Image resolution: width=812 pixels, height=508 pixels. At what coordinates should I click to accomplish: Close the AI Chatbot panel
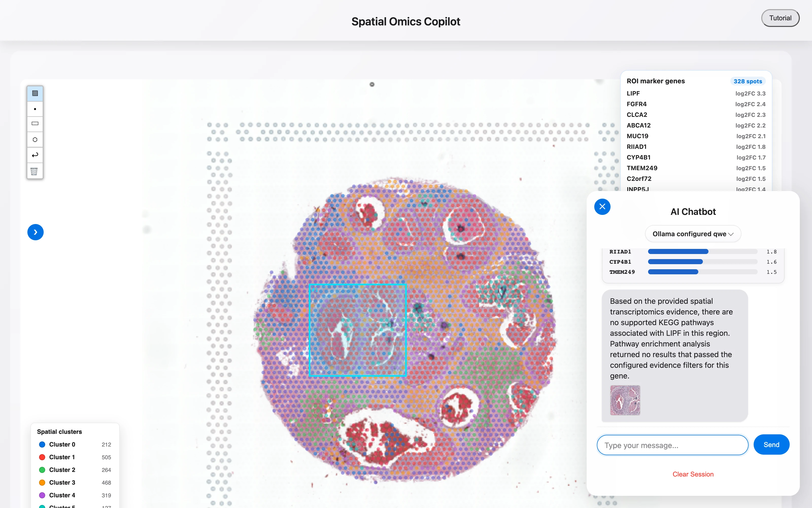point(602,207)
